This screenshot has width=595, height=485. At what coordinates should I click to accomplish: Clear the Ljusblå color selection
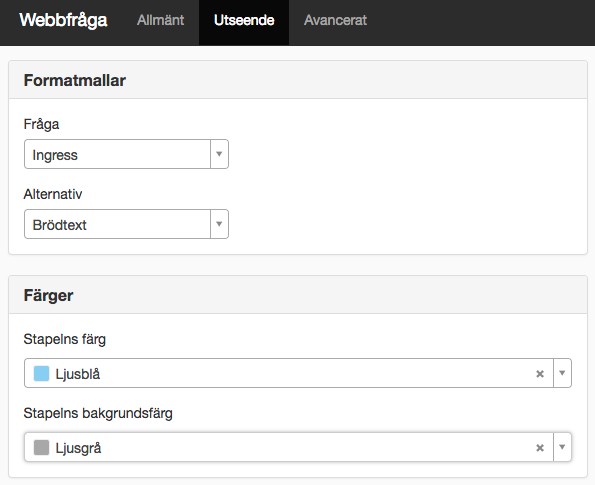[x=540, y=374]
